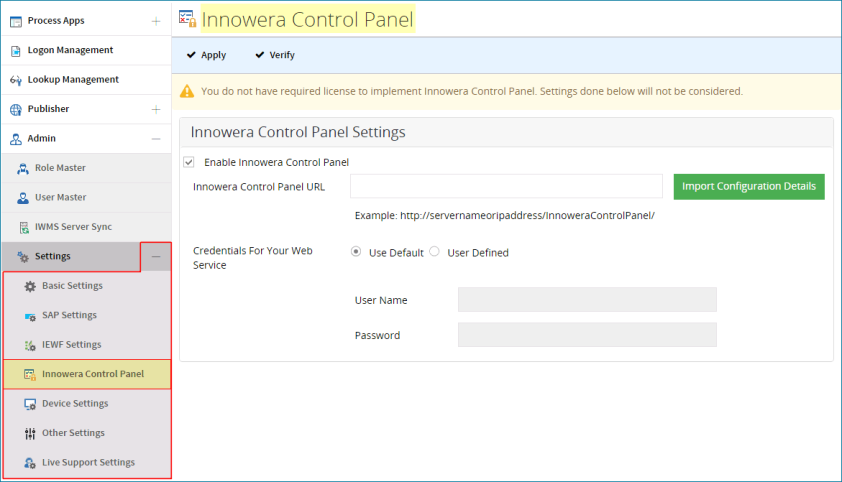Image resolution: width=842 pixels, height=482 pixels.
Task: Open IWMS Server Sync menu entry
Action: click(x=86, y=227)
